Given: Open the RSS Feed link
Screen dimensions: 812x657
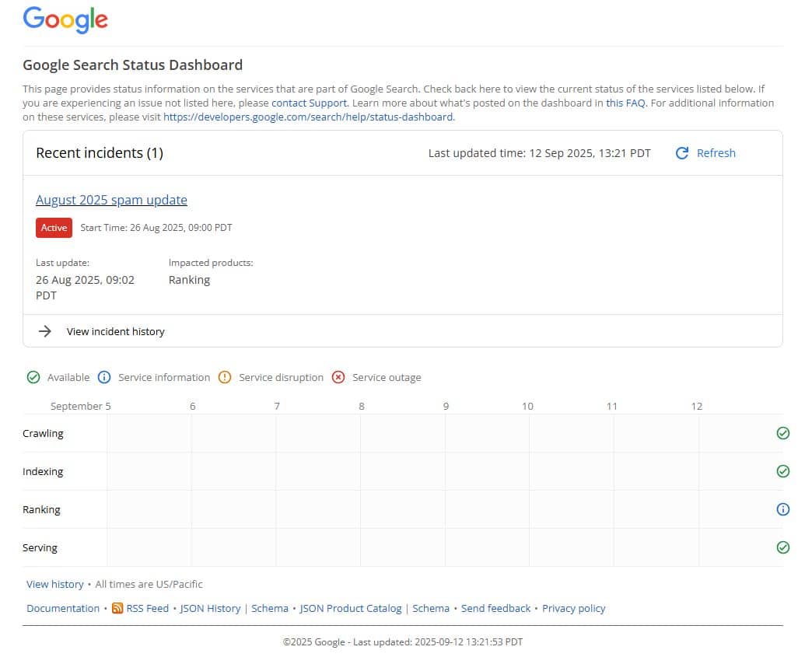Looking at the screenshot, I should (x=148, y=608).
